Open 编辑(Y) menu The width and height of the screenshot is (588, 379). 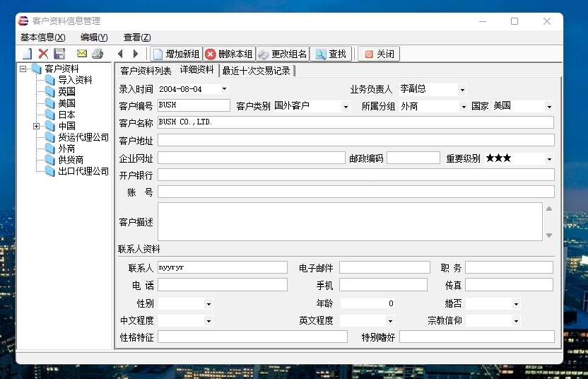point(94,37)
